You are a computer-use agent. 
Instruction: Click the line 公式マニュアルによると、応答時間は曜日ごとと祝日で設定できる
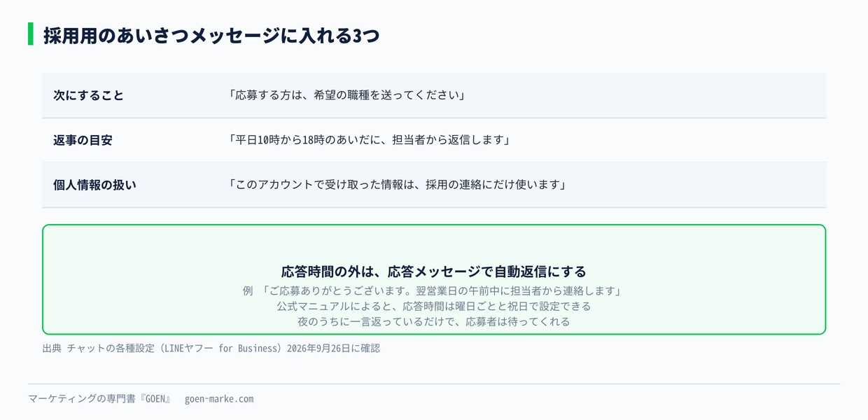coord(434,306)
